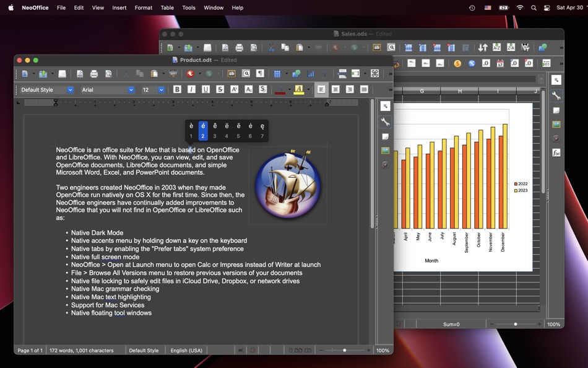Choose the ë accent option
The width and height of the screenshot is (588, 368).
tap(227, 131)
